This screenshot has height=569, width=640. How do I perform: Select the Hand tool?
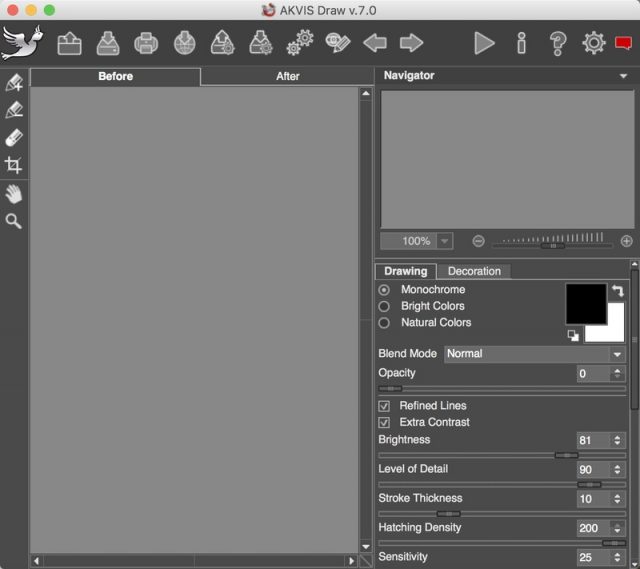click(14, 194)
